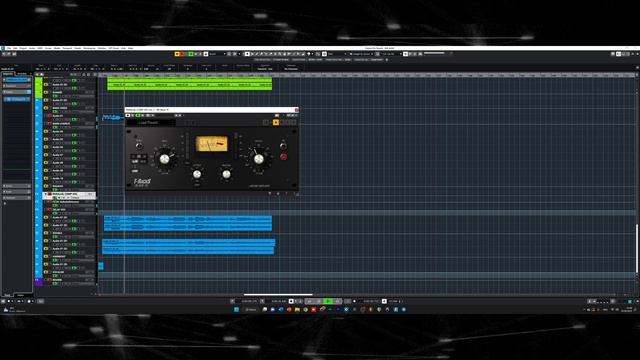Toggle the green toolbar button beside Solo
Screen dimensions: 640x360
pos(191,54)
